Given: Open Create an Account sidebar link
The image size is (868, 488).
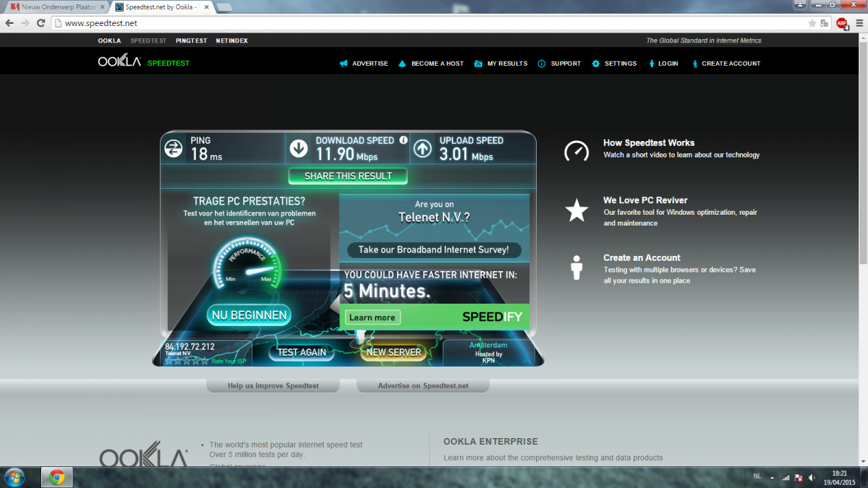Looking at the screenshot, I should pos(642,257).
